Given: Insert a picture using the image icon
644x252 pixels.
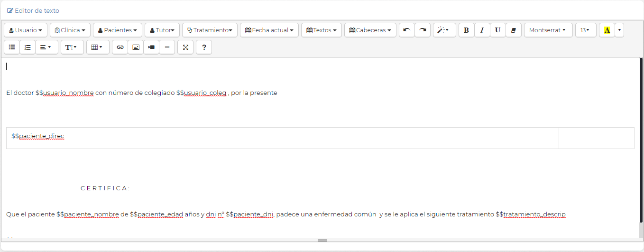Looking at the screenshot, I should 136,47.
